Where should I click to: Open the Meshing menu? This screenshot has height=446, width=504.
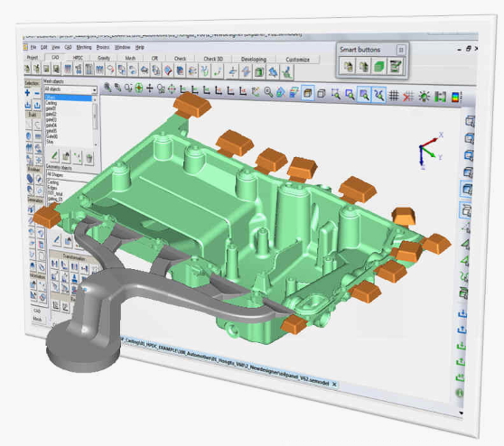point(84,47)
